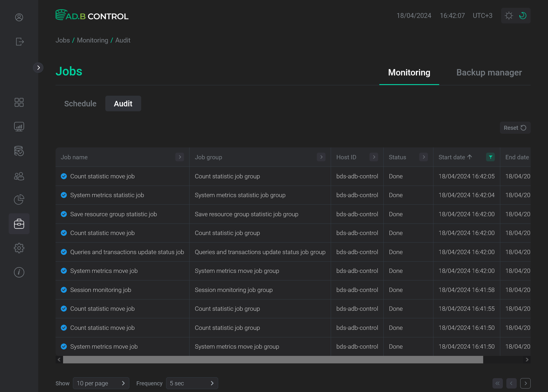The image size is (548, 392).
Task: Click the logout icon in the sidebar
Action: pos(19,42)
